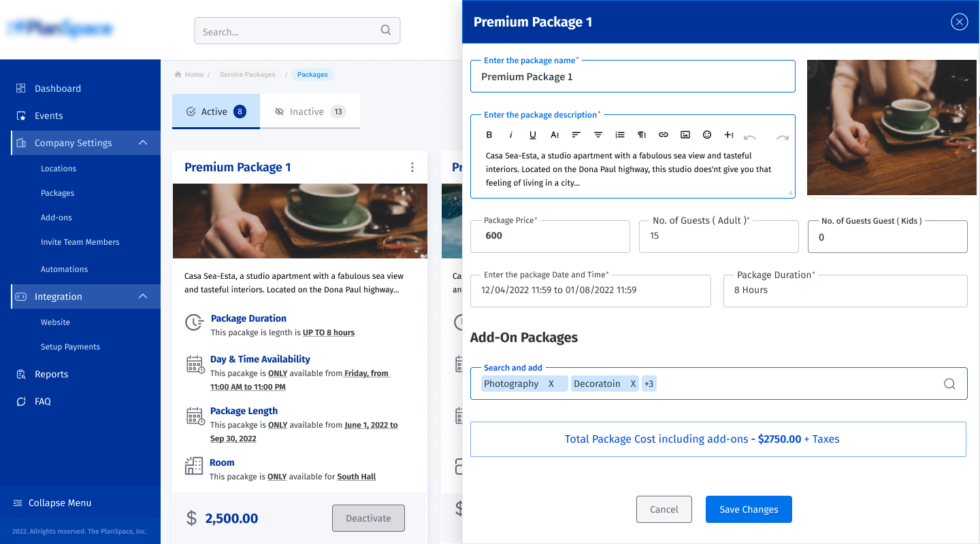This screenshot has height=544, width=980.
Task: Collapse the Company Settings section
Action: 143,143
